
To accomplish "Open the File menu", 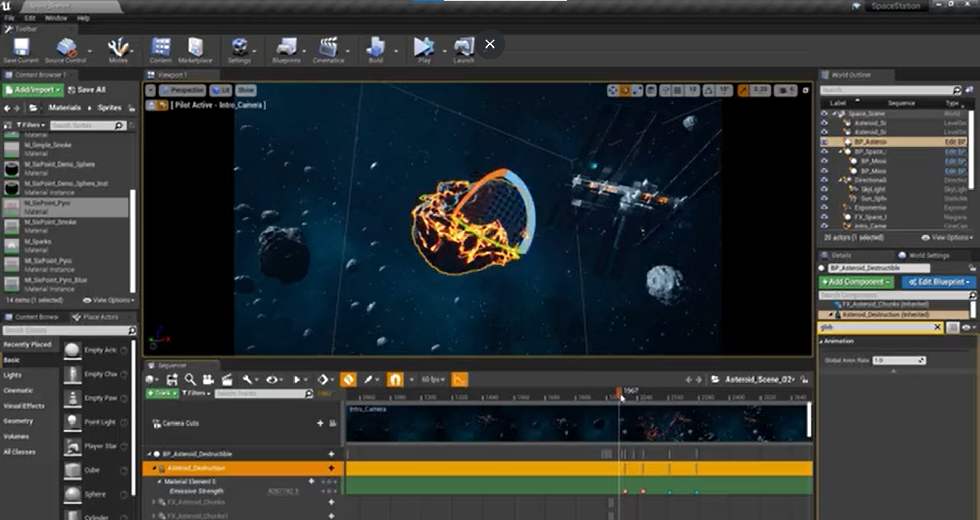I will click(x=9, y=18).
